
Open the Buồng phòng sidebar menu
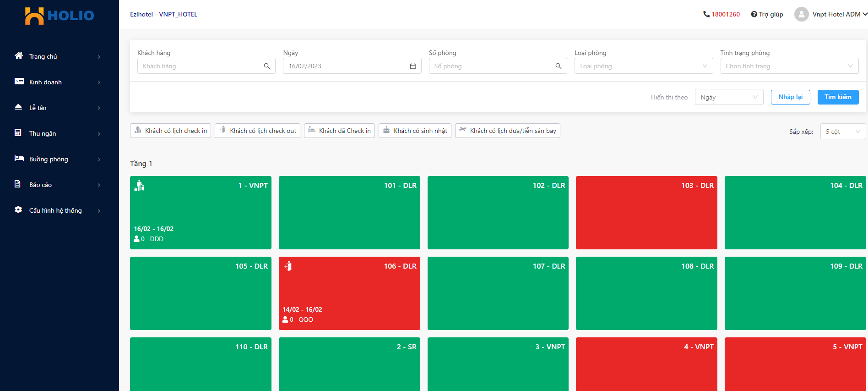click(x=57, y=159)
